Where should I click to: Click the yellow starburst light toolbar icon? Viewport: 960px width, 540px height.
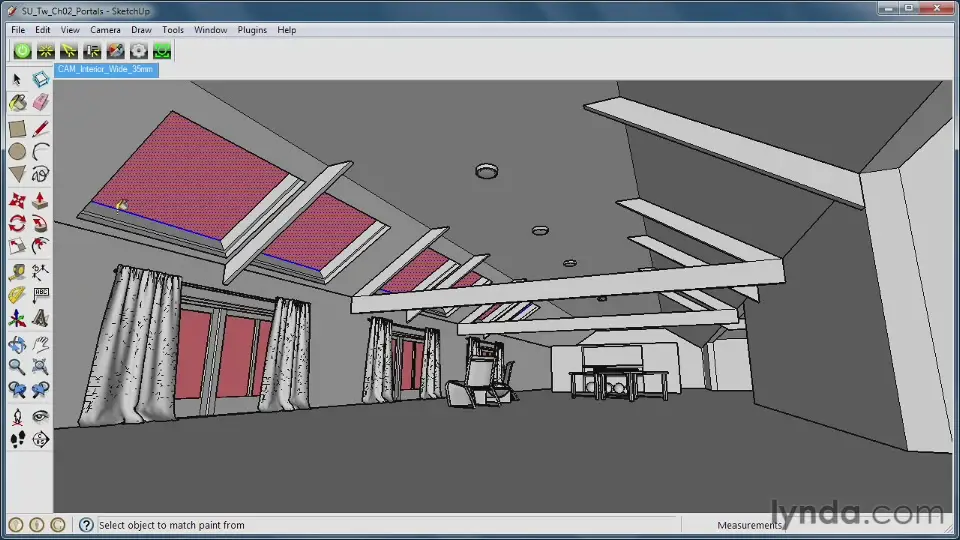(x=46, y=51)
